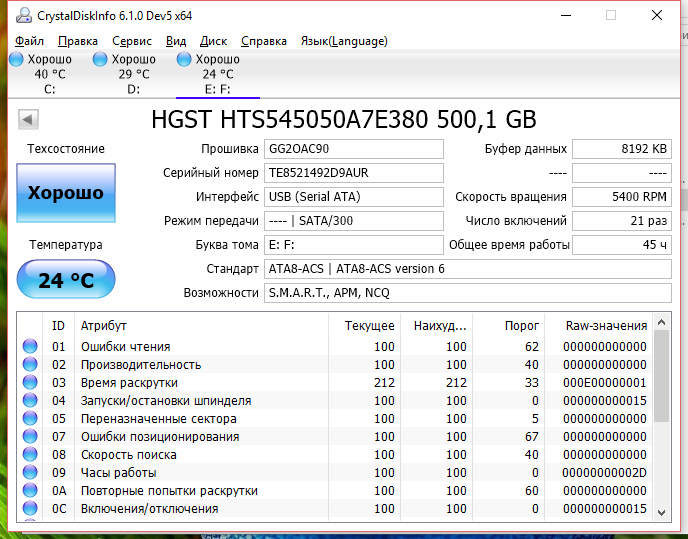This screenshot has height=539, width=688.
Task: Click raw value 000E00000001
Action: tap(605, 383)
